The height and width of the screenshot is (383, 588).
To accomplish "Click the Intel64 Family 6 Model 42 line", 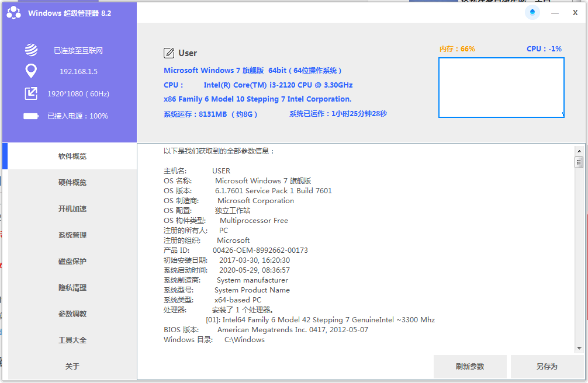I will click(x=320, y=320).
